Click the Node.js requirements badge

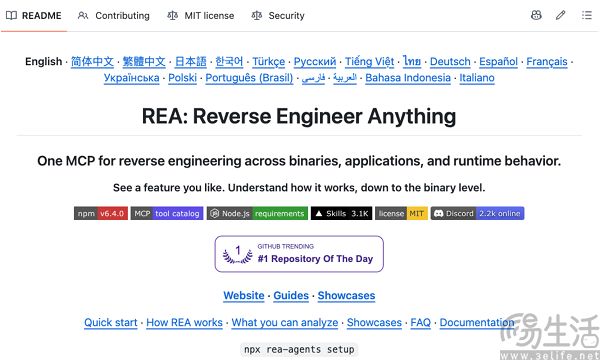[257, 213]
